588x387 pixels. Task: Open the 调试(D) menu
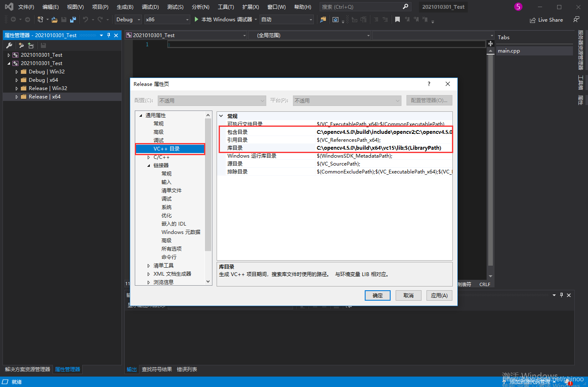[150, 7]
